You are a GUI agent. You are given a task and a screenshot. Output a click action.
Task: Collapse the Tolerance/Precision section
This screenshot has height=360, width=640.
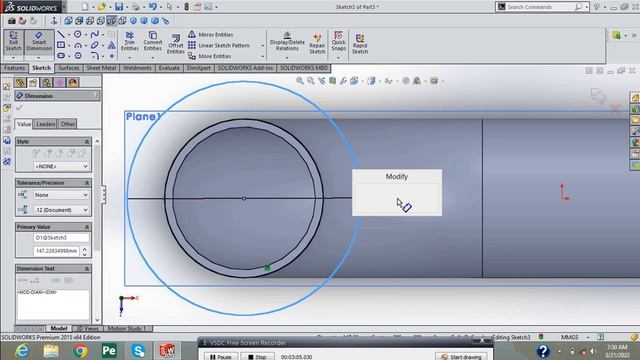coord(87,183)
